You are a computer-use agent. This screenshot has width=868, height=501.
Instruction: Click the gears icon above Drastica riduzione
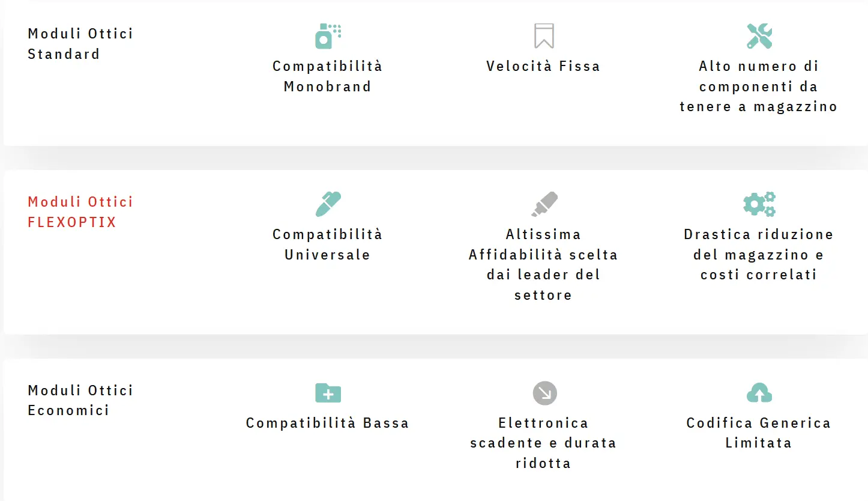click(759, 204)
